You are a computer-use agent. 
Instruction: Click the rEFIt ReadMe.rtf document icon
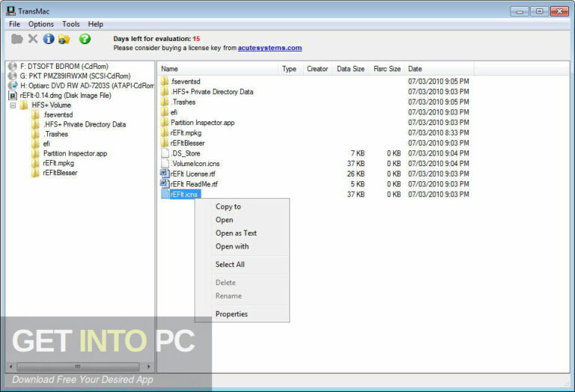pos(165,183)
